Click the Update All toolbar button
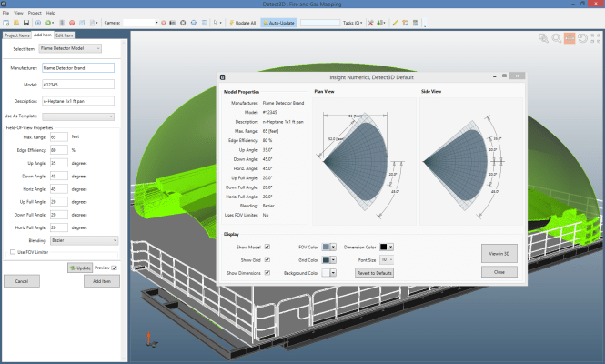This screenshot has height=364, width=605. (x=242, y=22)
